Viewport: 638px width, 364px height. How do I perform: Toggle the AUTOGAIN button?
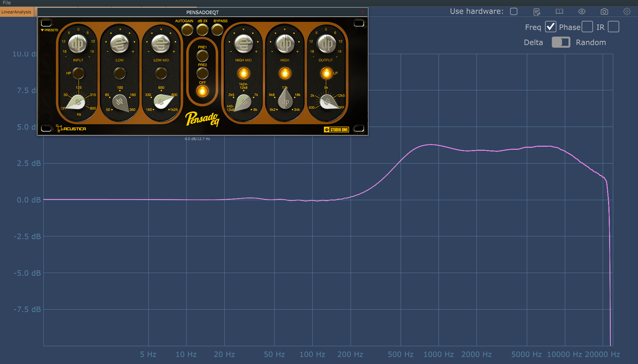[x=187, y=30]
